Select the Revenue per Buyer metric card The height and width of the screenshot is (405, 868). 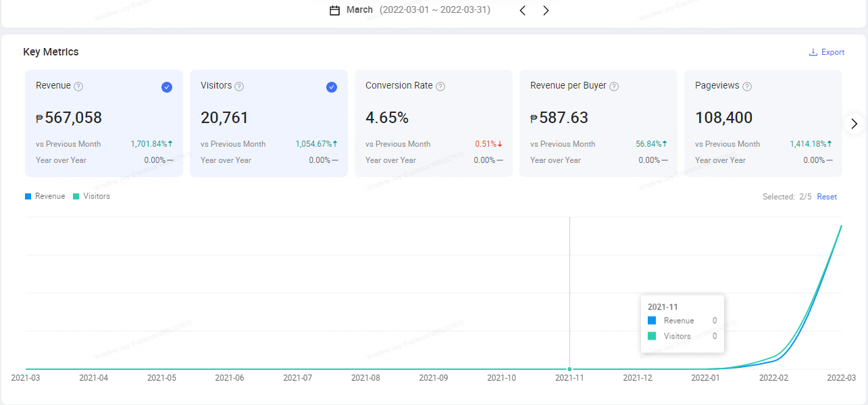(598, 123)
